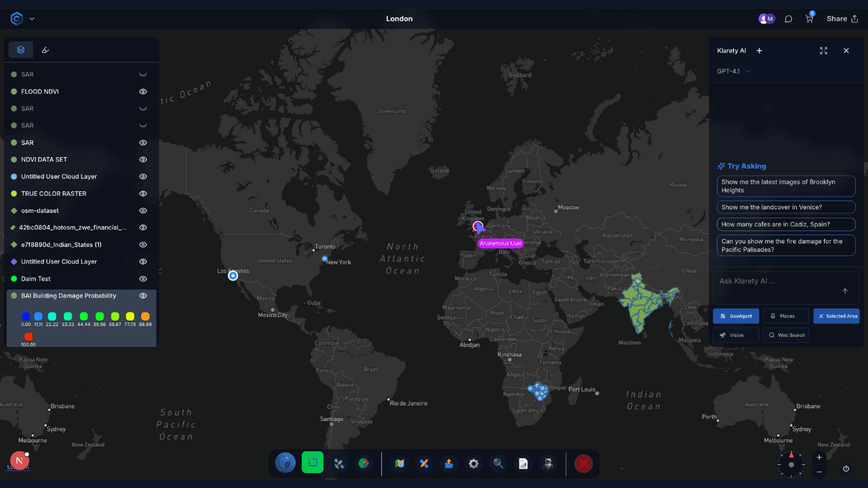Screen dimensions: 868x488
Task: Open the satellite imagery tool
Action: pos(339,464)
